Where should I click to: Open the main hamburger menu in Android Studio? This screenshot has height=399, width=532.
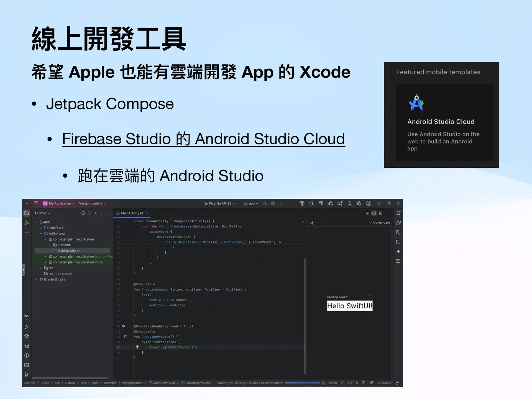pyautogui.click(x=36, y=203)
